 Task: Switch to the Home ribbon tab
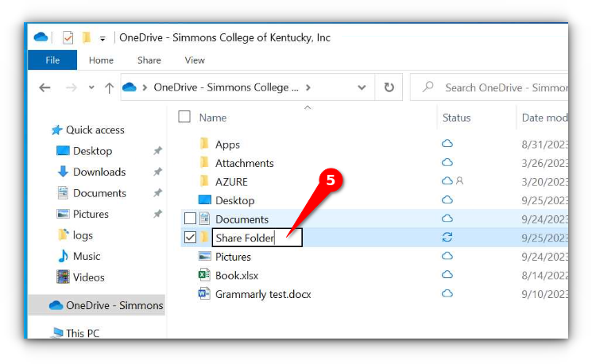pyautogui.click(x=101, y=60)
